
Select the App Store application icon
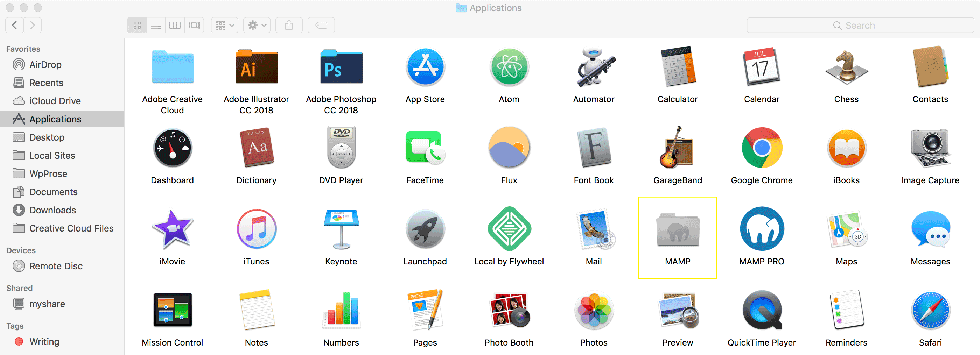[425, 67]
